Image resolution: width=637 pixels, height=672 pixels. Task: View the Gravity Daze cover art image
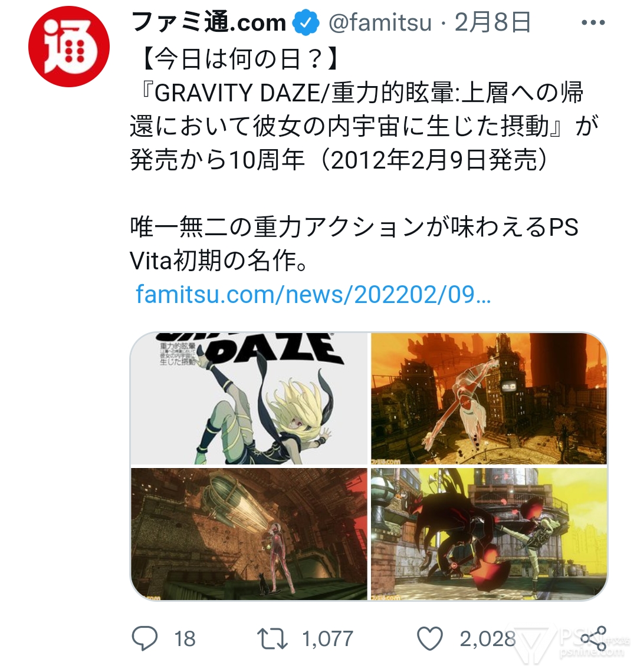coord(249,398)
